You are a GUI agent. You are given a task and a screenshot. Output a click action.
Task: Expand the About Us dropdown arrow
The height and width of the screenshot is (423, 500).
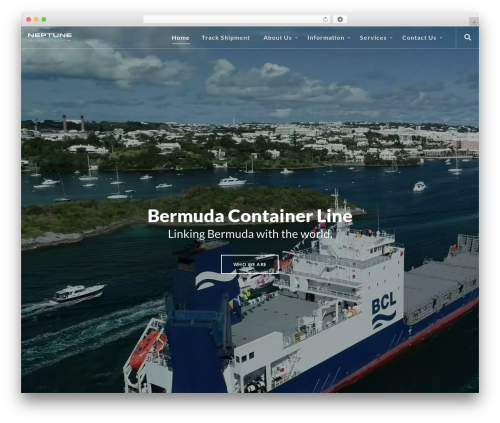click(x=296, y=38)
